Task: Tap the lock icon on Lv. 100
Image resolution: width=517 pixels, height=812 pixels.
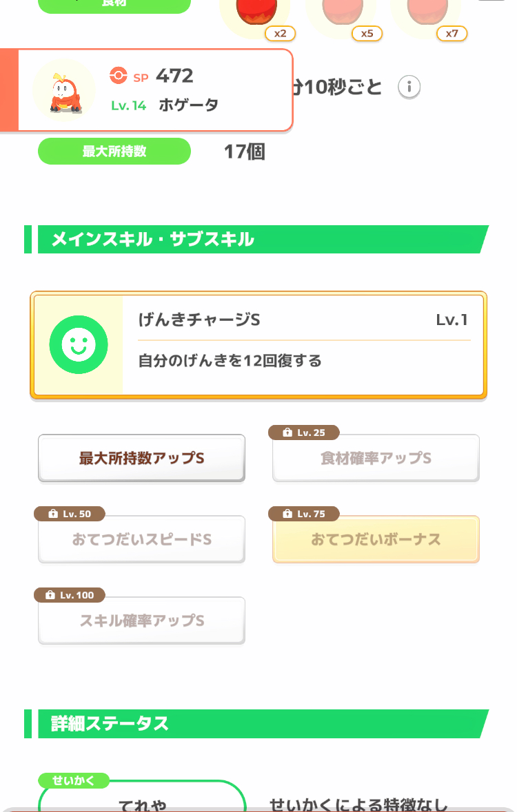Action: 50,595
